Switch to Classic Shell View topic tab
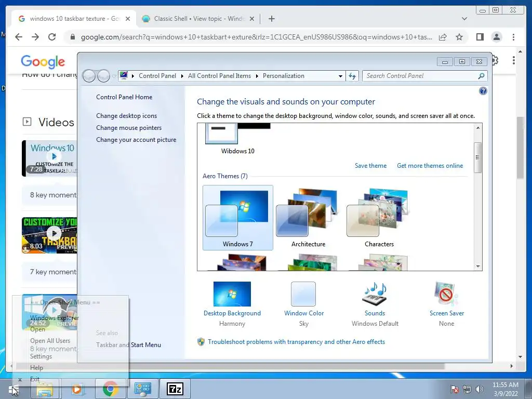 (198, 19)
